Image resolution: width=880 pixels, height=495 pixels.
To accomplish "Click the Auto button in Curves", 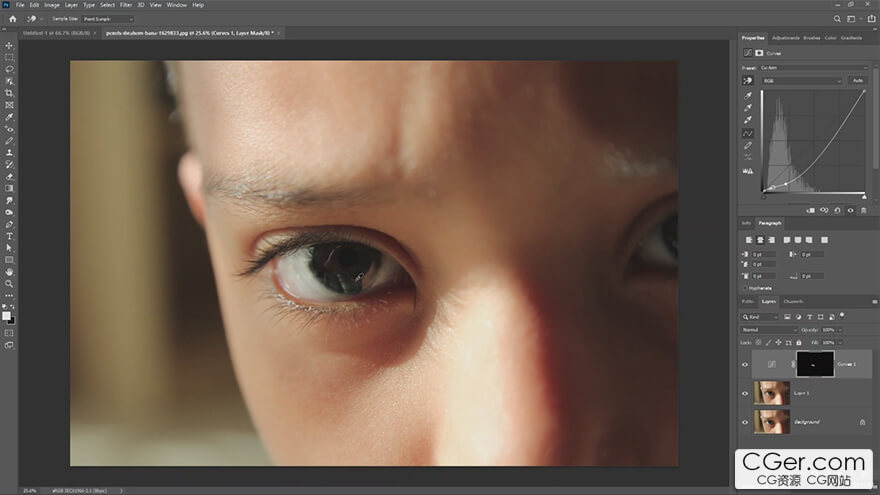I will pyautogui.click(x=858, y=81).
